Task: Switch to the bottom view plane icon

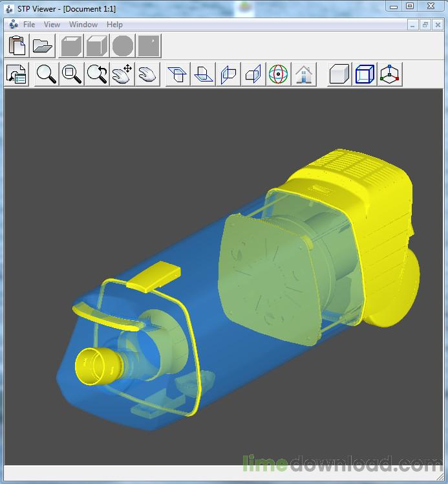Action: click(x=203, y=74)
